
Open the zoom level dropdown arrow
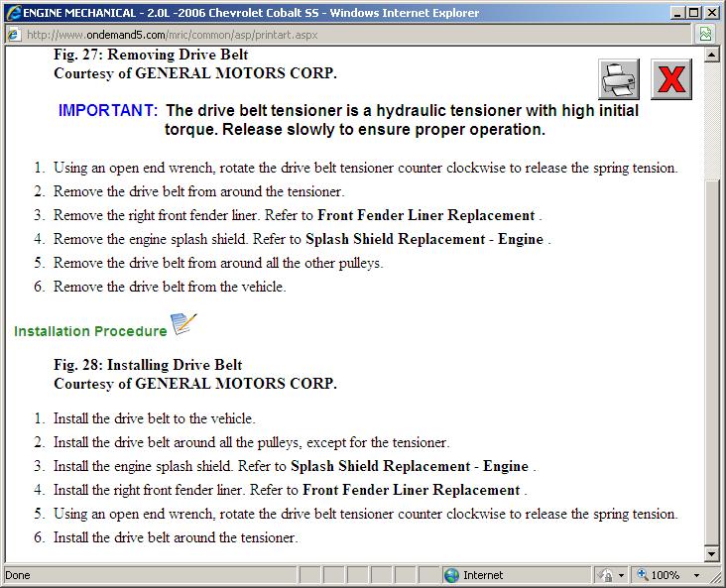(696, 575)
